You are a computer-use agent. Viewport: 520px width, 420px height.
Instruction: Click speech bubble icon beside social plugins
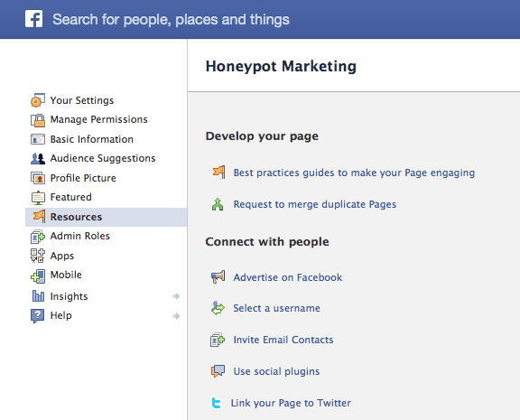coord(218,371)
